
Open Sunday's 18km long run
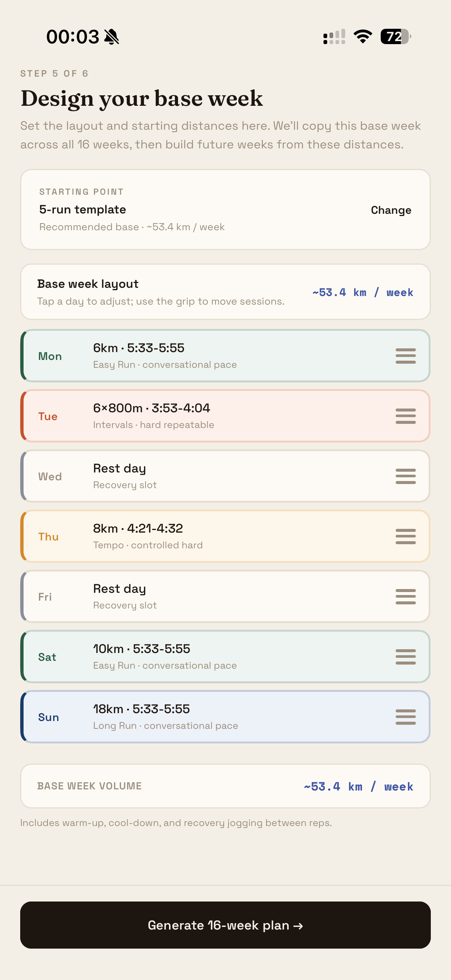pyautogui.click(x=225, y=717)
